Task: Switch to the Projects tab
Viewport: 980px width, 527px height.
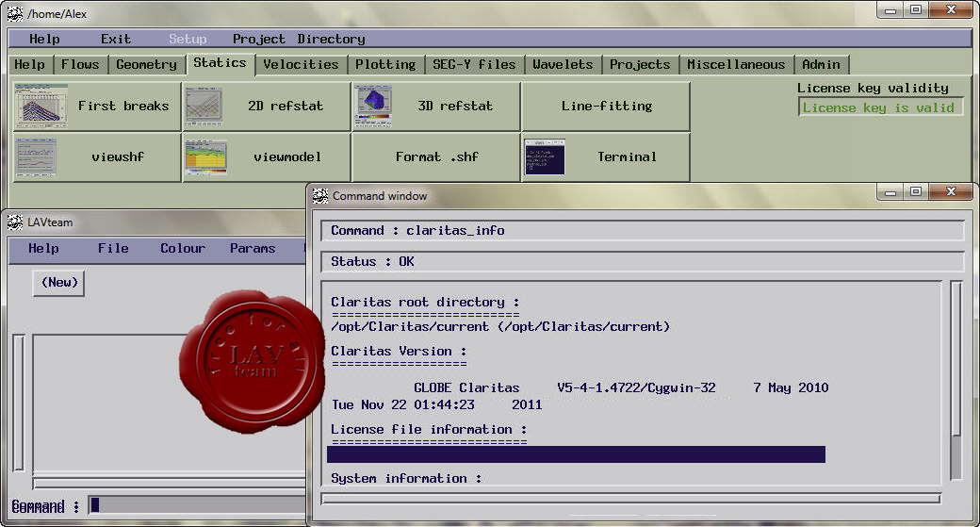Action: [640, 64]
